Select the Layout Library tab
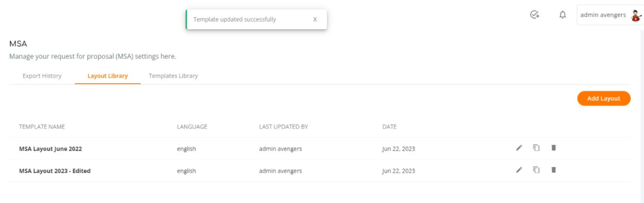The width and height of the screenshot is (644, 203). click(108, 76)
